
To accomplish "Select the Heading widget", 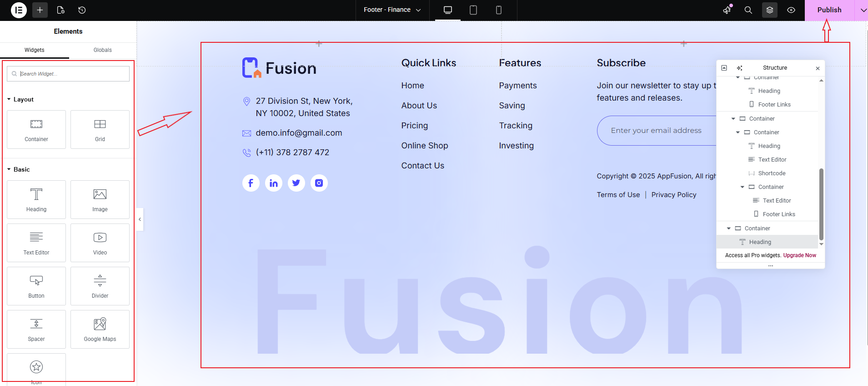I will point(36,199).
